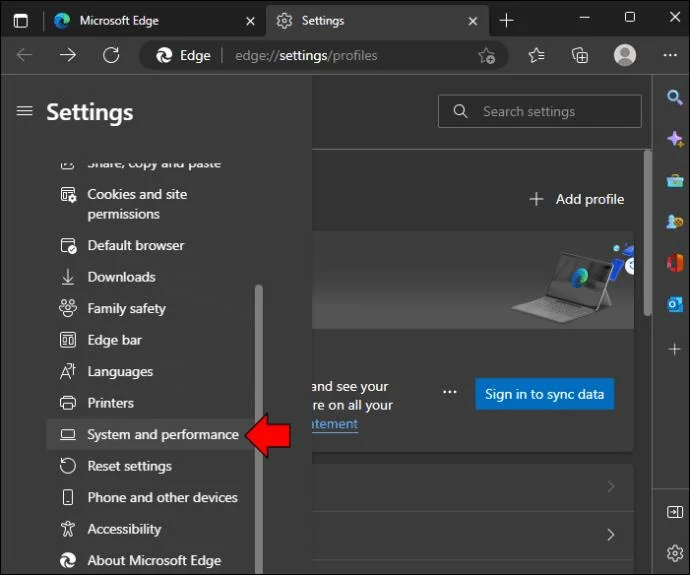Open sidebar Microsoft Office icon
The width and height of the screenshot is (690, 575).
[x=675, y=263]
